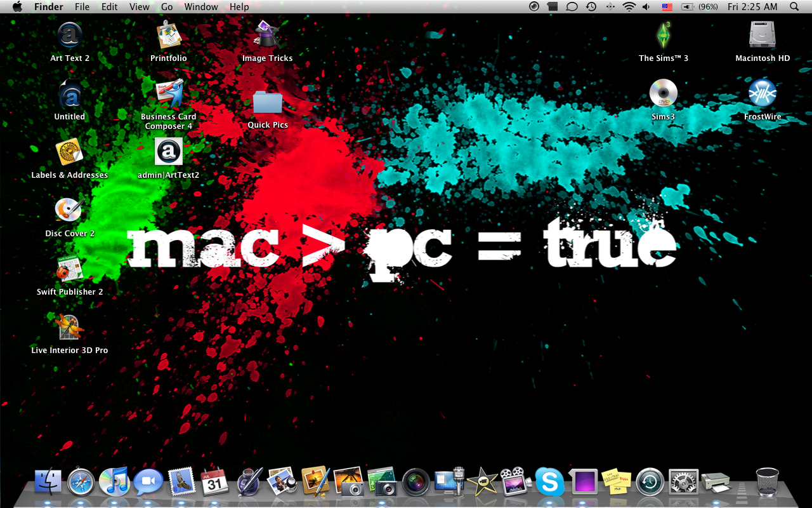812x508 pixels.
Task: Click the camera over green window Dock icon
Action: (382, 481)
